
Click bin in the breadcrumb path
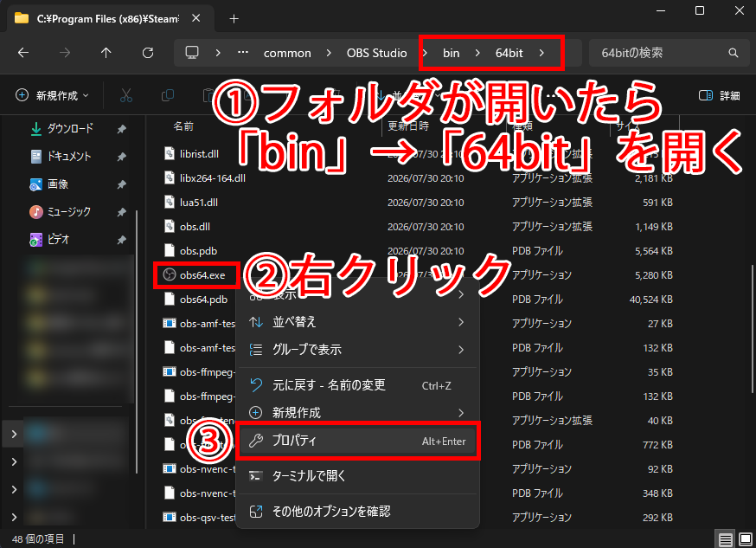451,53
